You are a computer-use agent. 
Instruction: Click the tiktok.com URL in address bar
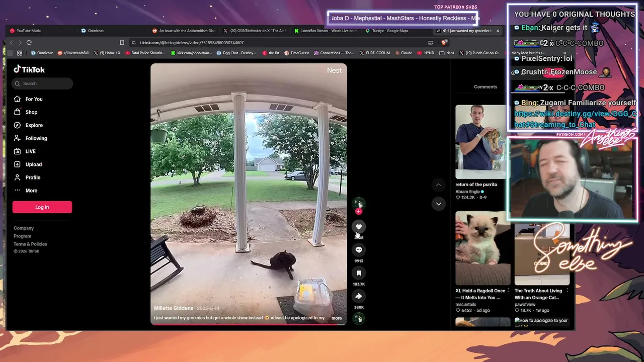click(x=192, y=43)
